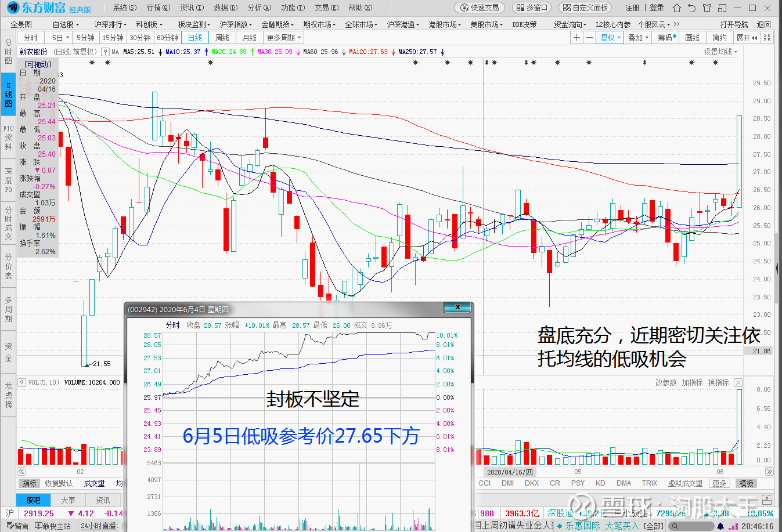The width and height of the screenshot is (782, 532).
Task: Click the upload arrow icon above the status bar
Action: tap(766, 500)
